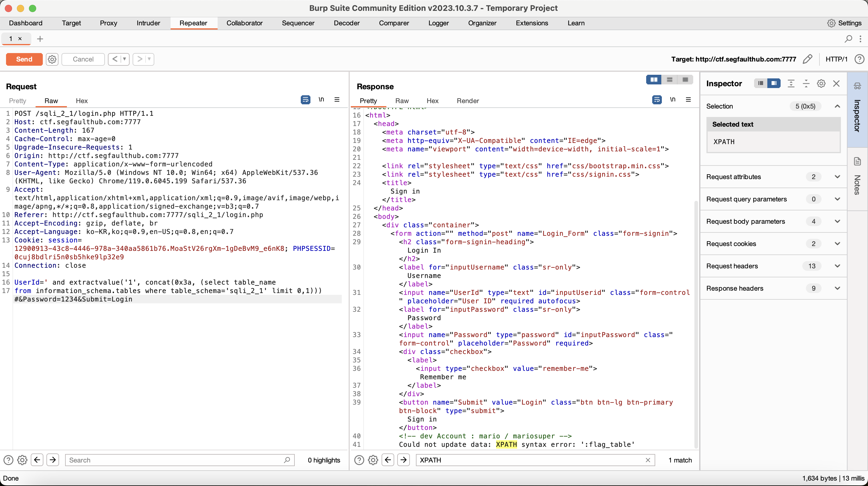Open the Response viewer hamburger menu
Image resolution: width=868 pixels, height=486 pixels.
pyautogui.click(x=688, y=99)
